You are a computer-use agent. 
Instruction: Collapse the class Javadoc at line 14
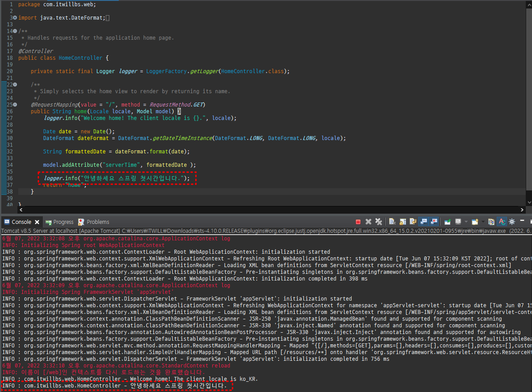pyautogui.click(x=15, y=31)
